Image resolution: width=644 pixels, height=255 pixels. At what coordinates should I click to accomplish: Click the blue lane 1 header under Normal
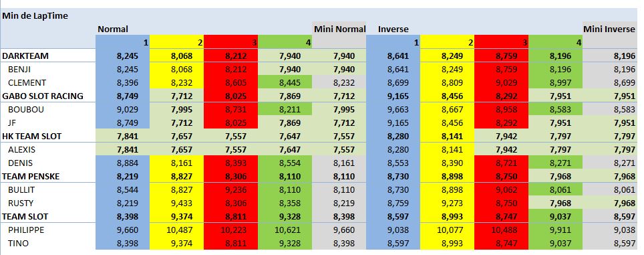click(x=122, y=42)
